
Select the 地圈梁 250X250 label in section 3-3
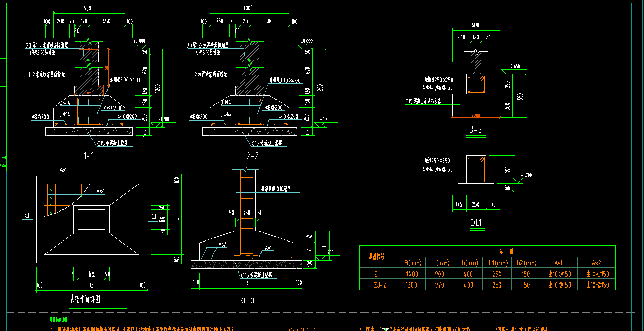pyautogui.click(x=439, y=80)
